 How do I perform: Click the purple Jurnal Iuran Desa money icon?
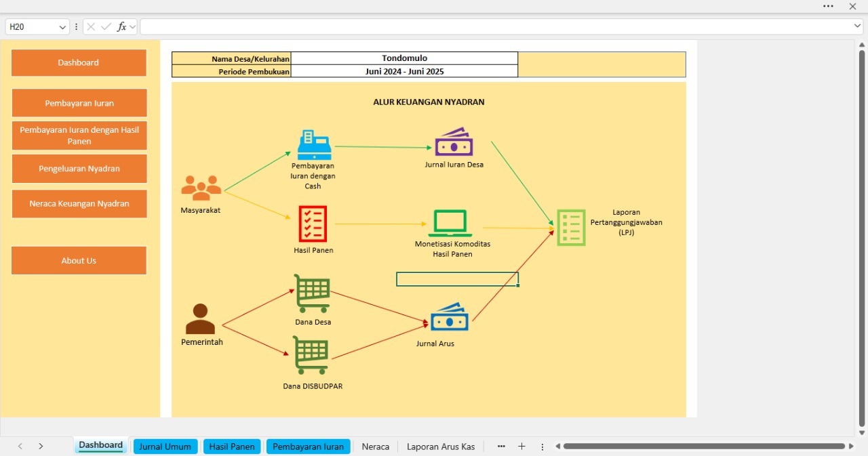click(454, 142)
